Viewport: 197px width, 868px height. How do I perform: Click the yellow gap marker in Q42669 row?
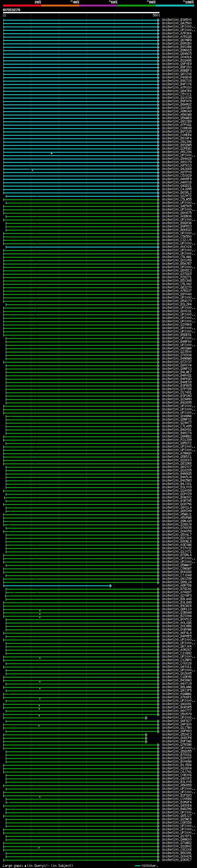click(x=32, y=170)
